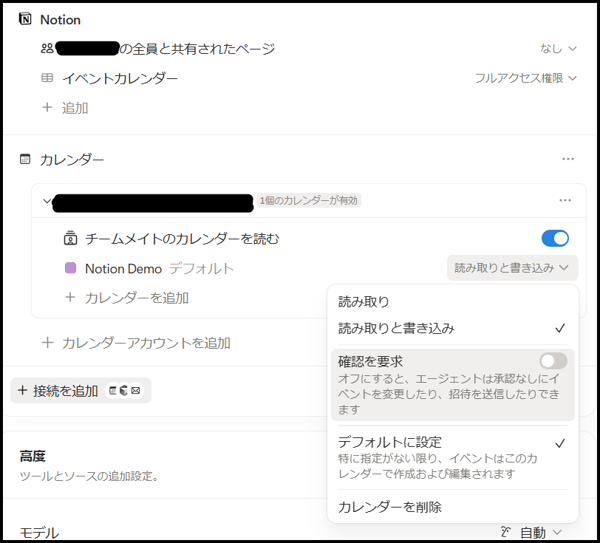Image resolution: width=600 pixels, height=543 pixels.
Task: Open the なし permission dropdown
Action: tap(558, 49)
